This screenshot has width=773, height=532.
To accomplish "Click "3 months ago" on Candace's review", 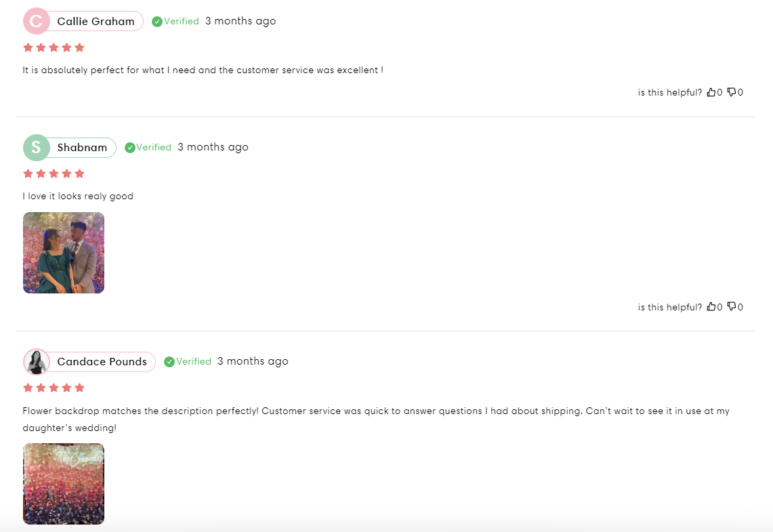I will coord(253,361).
